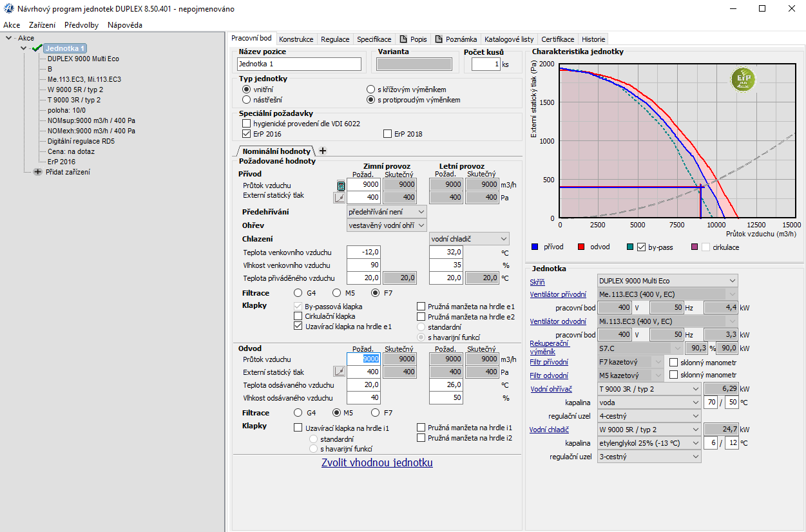
Task: Tick the ErP 2018 checkbox
Action: [x=388, y=134]
